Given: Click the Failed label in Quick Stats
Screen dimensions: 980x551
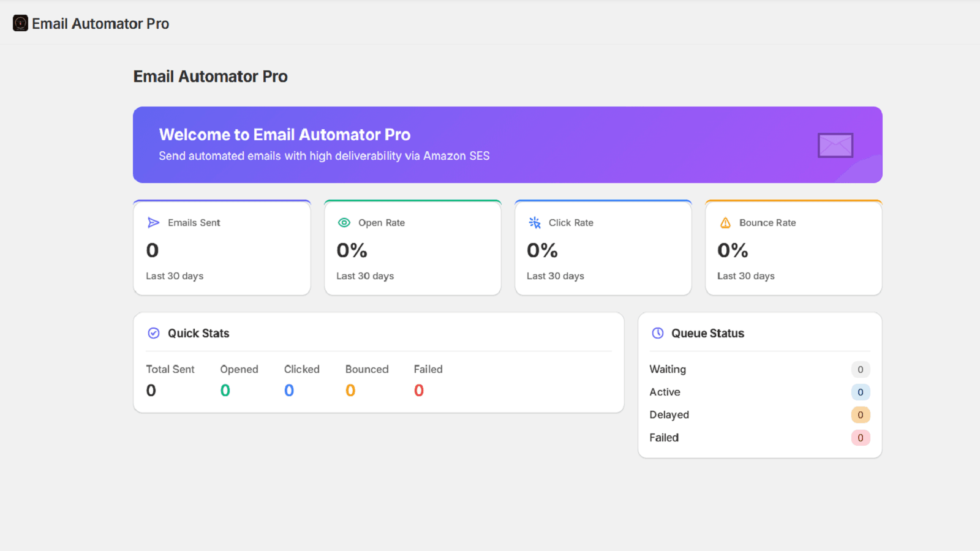Looking at the screenshot, I should coord(428,369).
